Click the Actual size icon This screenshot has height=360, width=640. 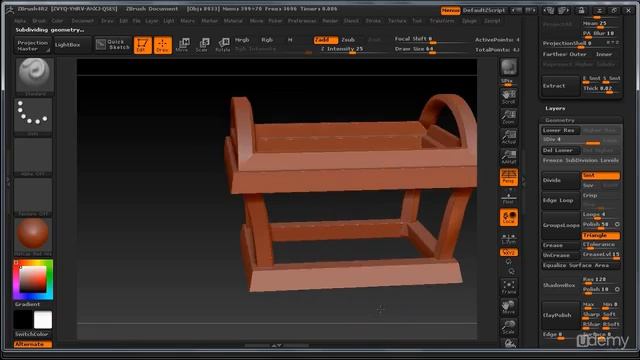pos(509,137)
